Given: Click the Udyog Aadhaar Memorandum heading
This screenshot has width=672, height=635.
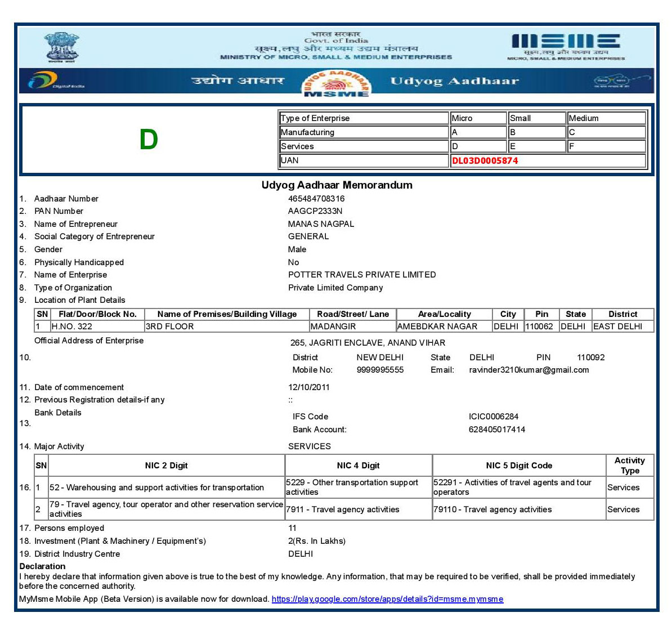Looking at the screenshot, I should [337, 185].
